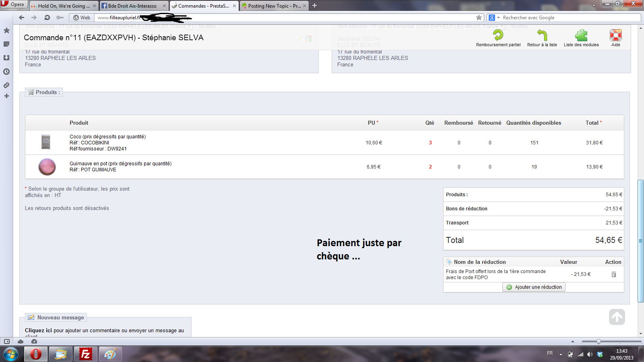Click the PU column header
This screenshot has width=644, height=362.
tap(373, 123)
